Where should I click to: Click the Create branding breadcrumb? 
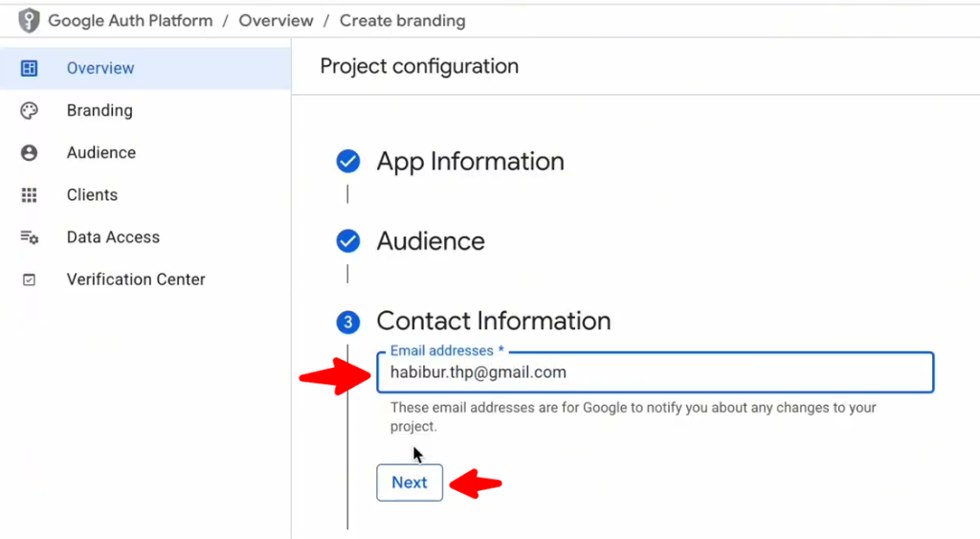402,21
